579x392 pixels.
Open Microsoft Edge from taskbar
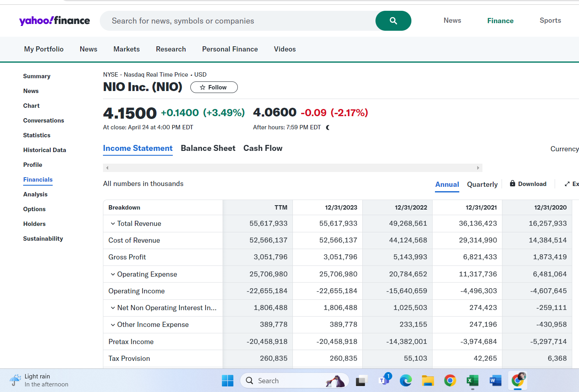tap(406, 381)
